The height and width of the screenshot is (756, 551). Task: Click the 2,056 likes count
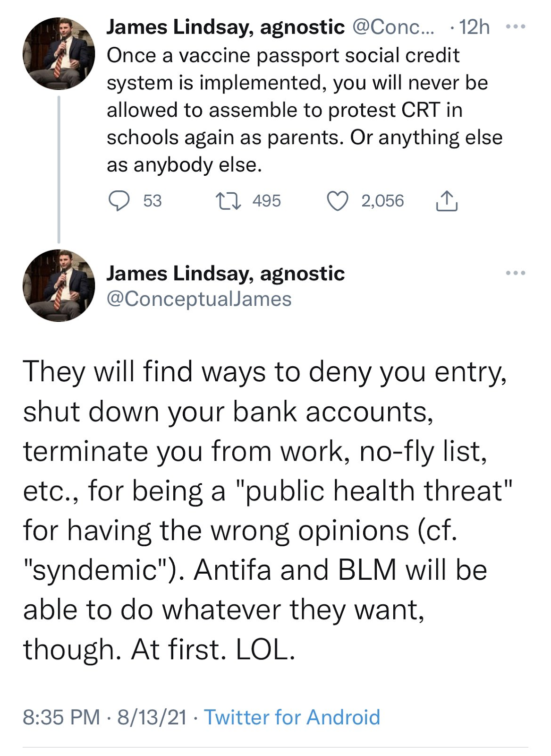point(382,201)
